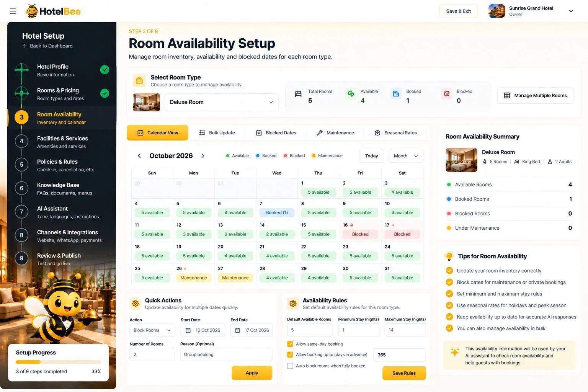
Task: Click the Deluxe Room summary thumbnail
Action: (461, 160)
